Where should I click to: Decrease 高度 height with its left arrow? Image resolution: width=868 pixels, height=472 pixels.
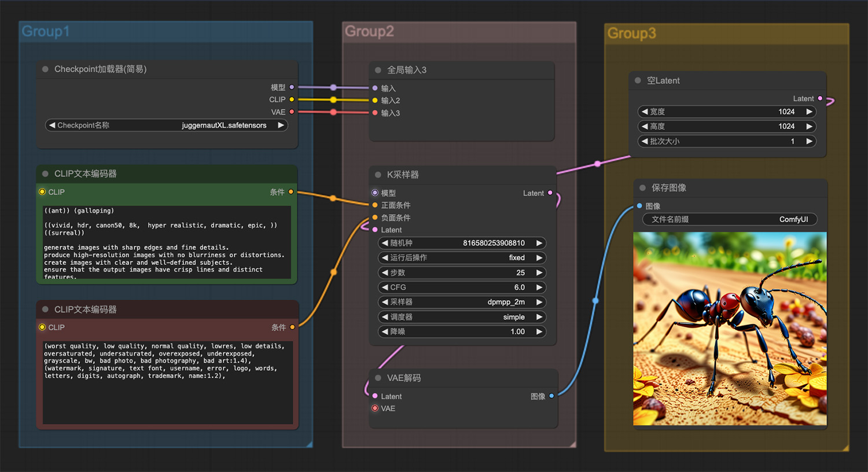(x=645, y=126)
